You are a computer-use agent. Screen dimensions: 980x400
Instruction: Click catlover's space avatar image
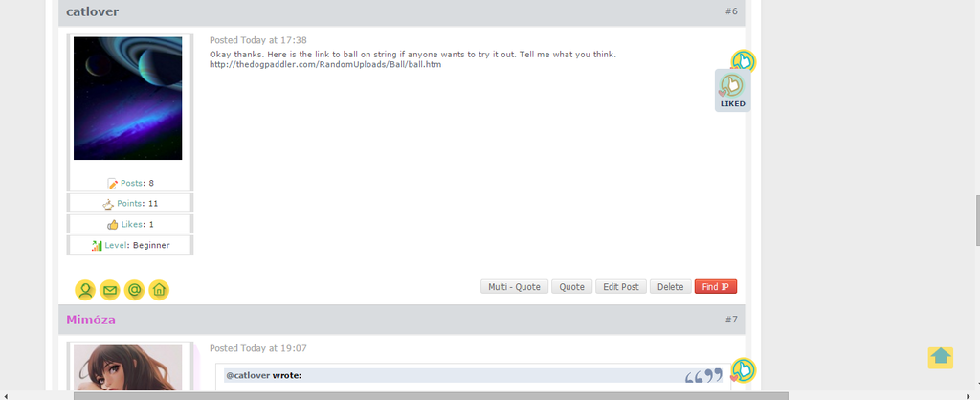(128, 99)
